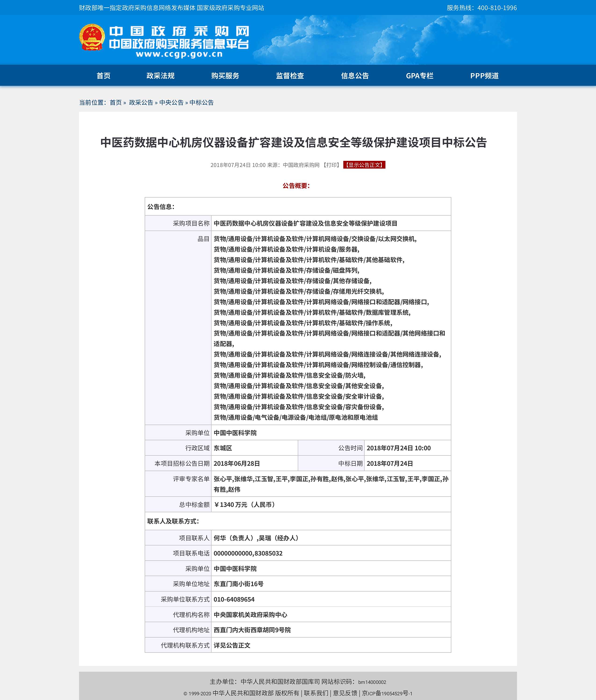Screen dimensions: 596x700
Task: Switch to the GPA专栏 section
Action: pyautogui.click(x=419, y=76)
